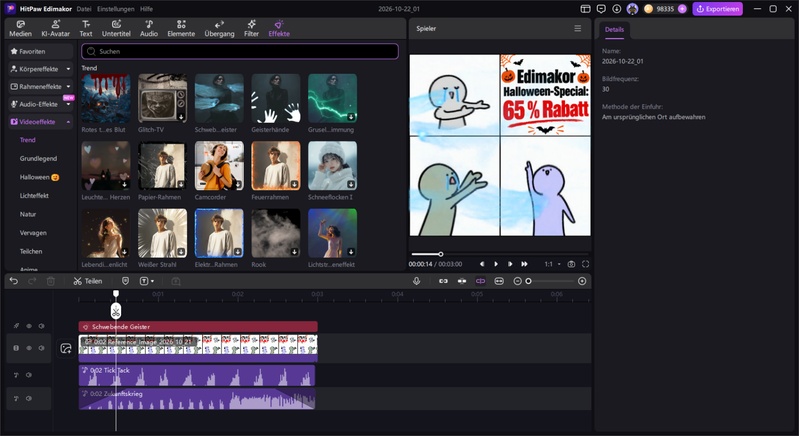
Task: Add more coins with plus button
Action: click(x=682, y=9)
